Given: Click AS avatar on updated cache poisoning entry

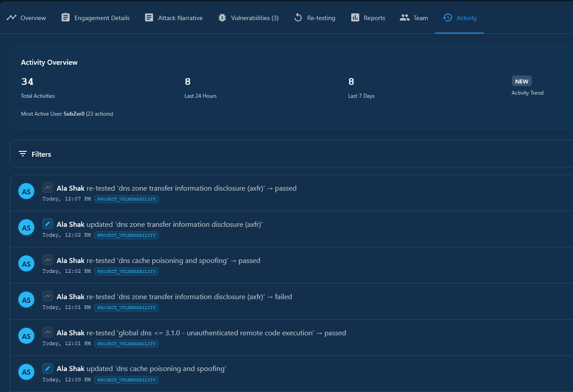Looking at the screenshot, I should [x=26, y=372].
